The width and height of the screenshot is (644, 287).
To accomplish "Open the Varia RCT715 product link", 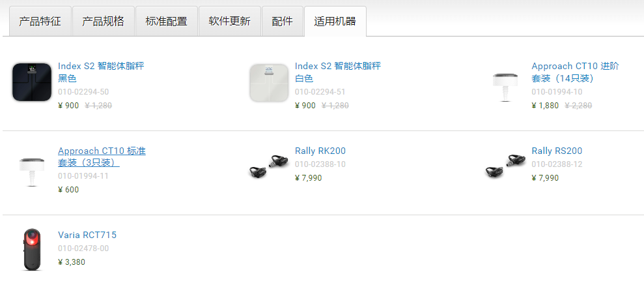I will point(87,235).
